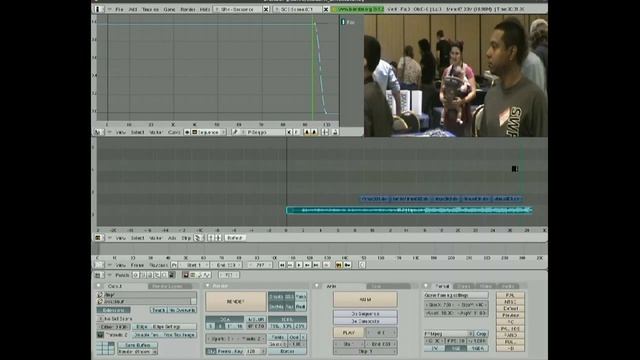This screenshot has width=640, height=360.
Task: Open the sequence editor window type icon
Action: point(98,238)
